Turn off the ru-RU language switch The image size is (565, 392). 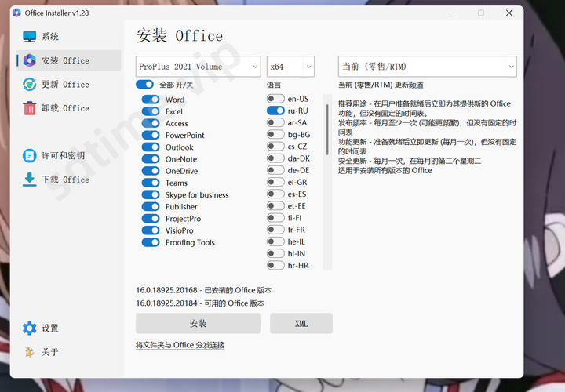click(275, 111)
